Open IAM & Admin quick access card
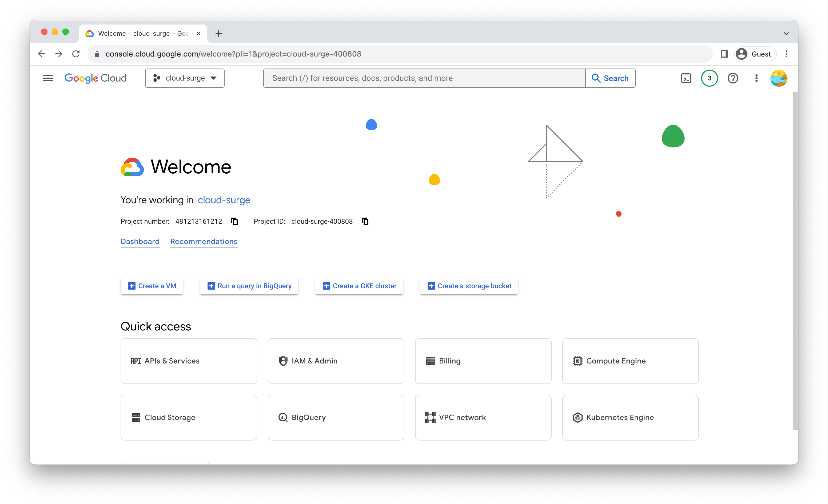This screenshot has height=504, width=828. point(336,361)
